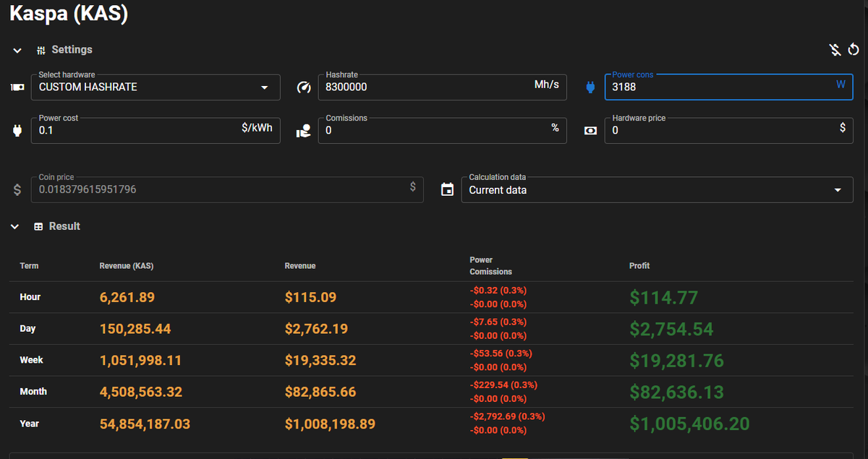Click the speedometer icon next to Hashrate
The width and height of the screenshot is (868, 459).
pos(304,87)
